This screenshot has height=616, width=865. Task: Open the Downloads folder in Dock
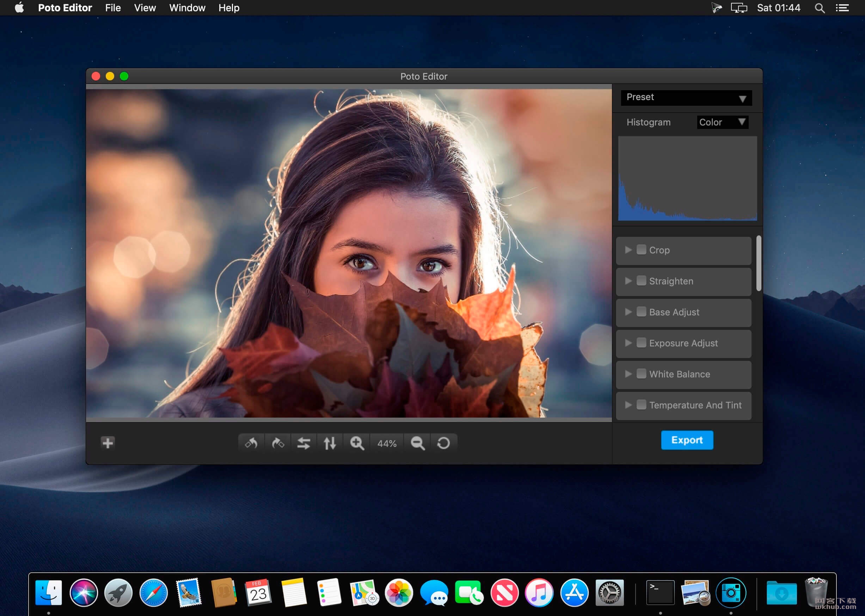coord(781,592)
